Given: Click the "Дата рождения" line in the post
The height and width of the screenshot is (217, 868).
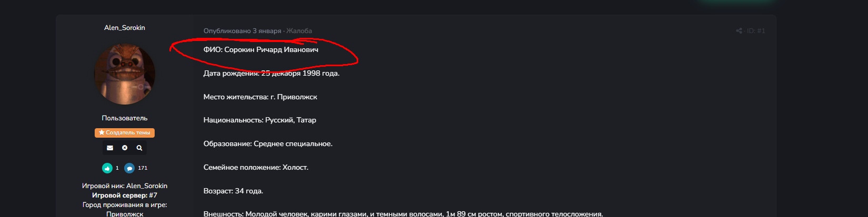Looking at the screenshot, I should [271, 74].
